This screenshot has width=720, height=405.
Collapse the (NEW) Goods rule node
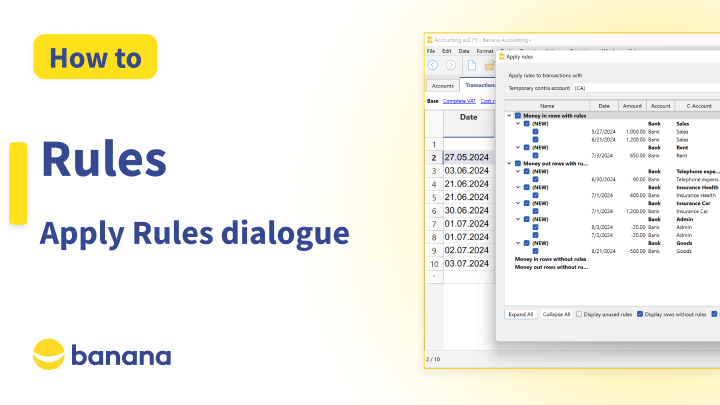pyautogui.click(x=518, y=243)
